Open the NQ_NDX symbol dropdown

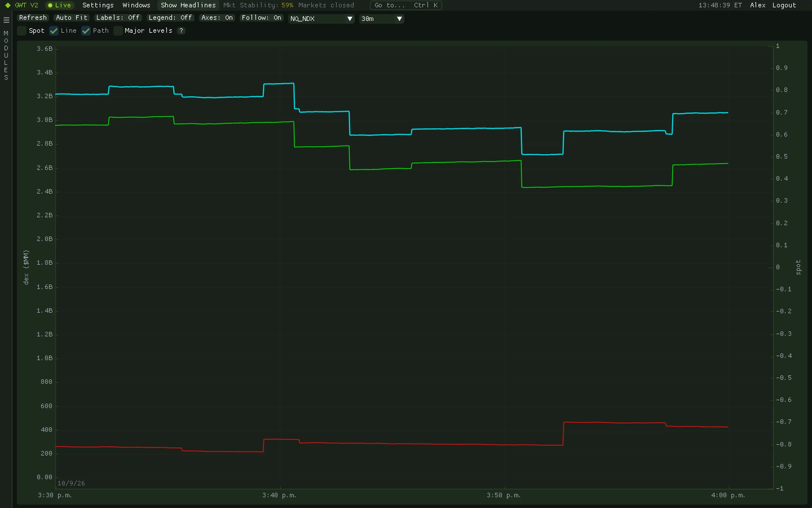click(x=321, y=19)
